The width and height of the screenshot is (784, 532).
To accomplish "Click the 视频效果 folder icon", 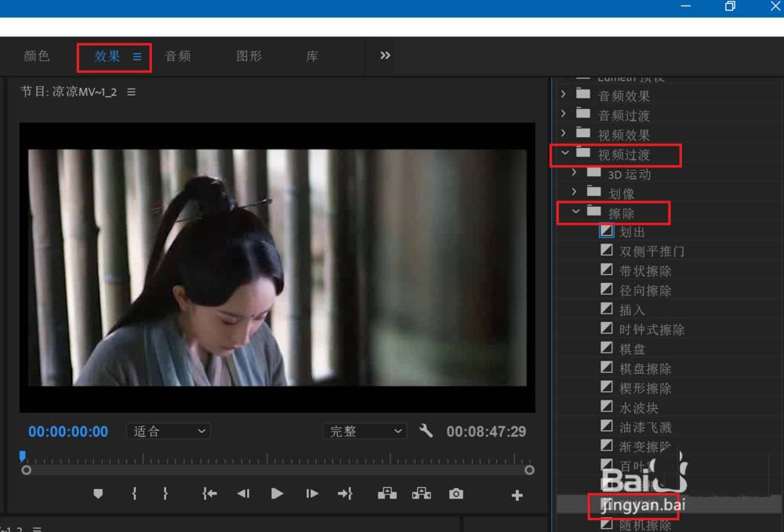I will pyautogui.click(x=583, y=132).
